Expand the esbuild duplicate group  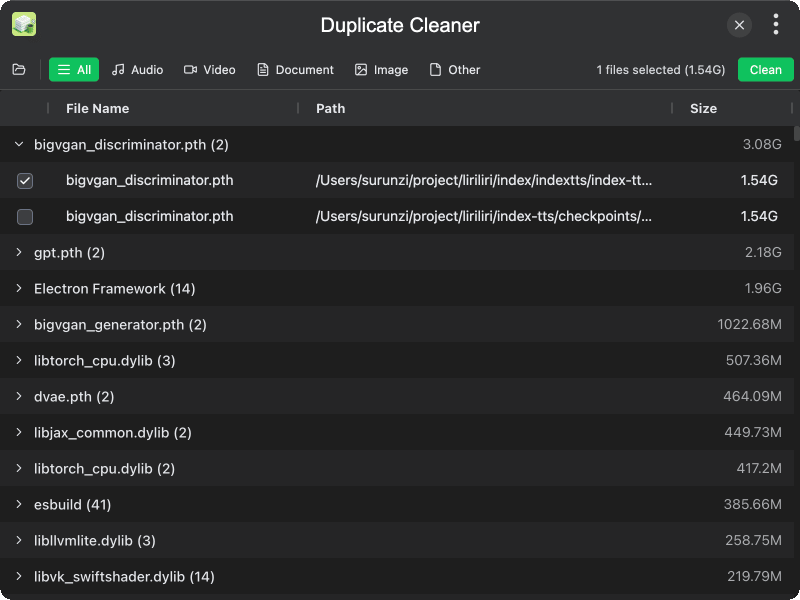19,505
